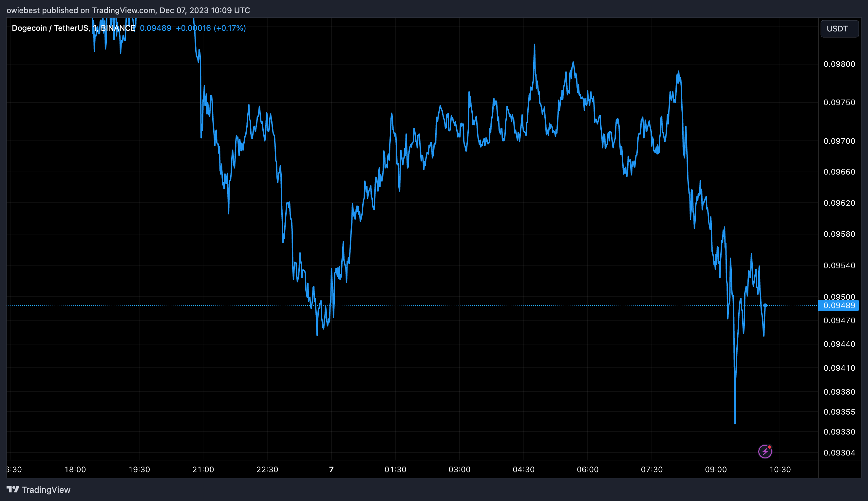Image resolution: width=868 pixels, height=501 pixels.
Task: Click the 0.09800 price axis label
Action: pos(839,64)
